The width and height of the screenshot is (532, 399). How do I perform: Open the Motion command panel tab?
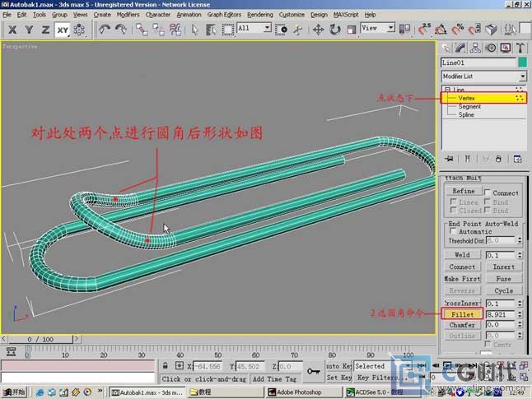[491, 49]
